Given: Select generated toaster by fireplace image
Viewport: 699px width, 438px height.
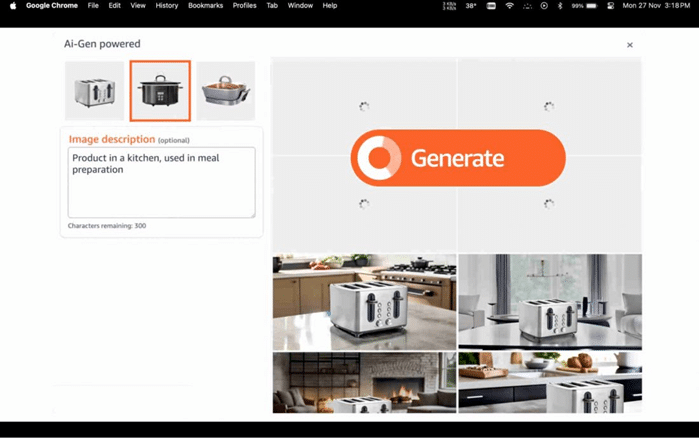Looking at the screenshot, I should point(364,382).
